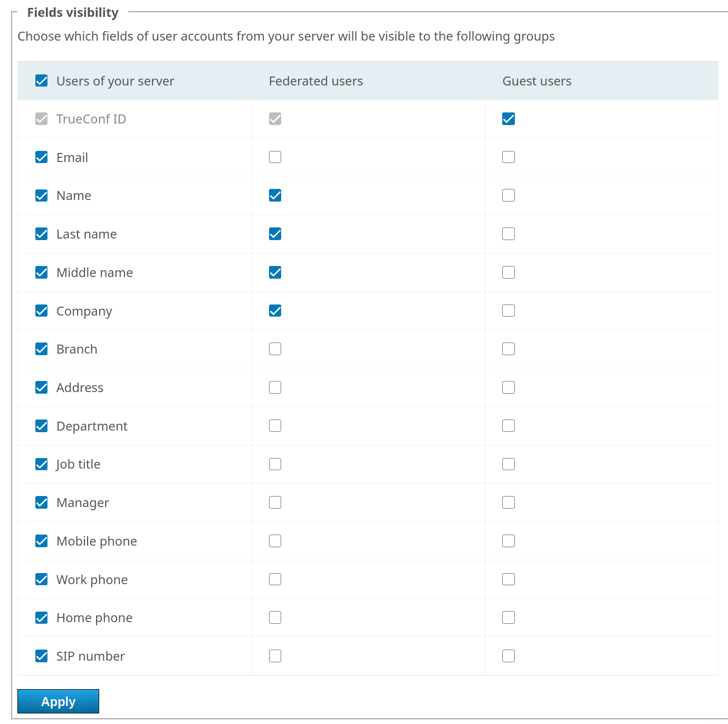Uncheck Middle name for Federated users

tap(275, 272)
